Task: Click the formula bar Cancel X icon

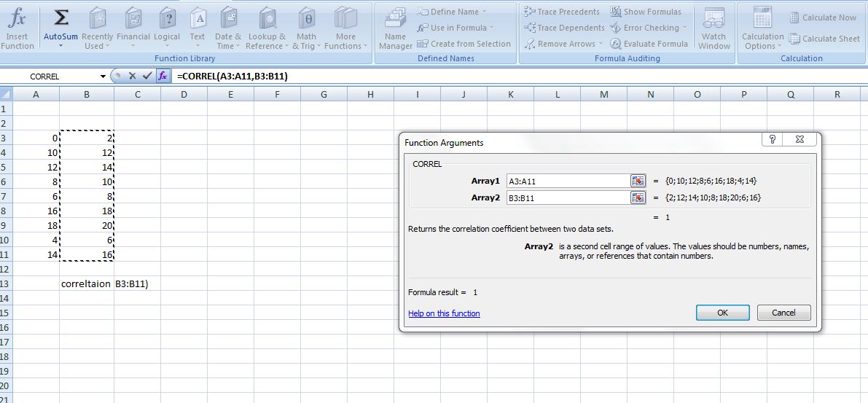Action: click(132, 76)
